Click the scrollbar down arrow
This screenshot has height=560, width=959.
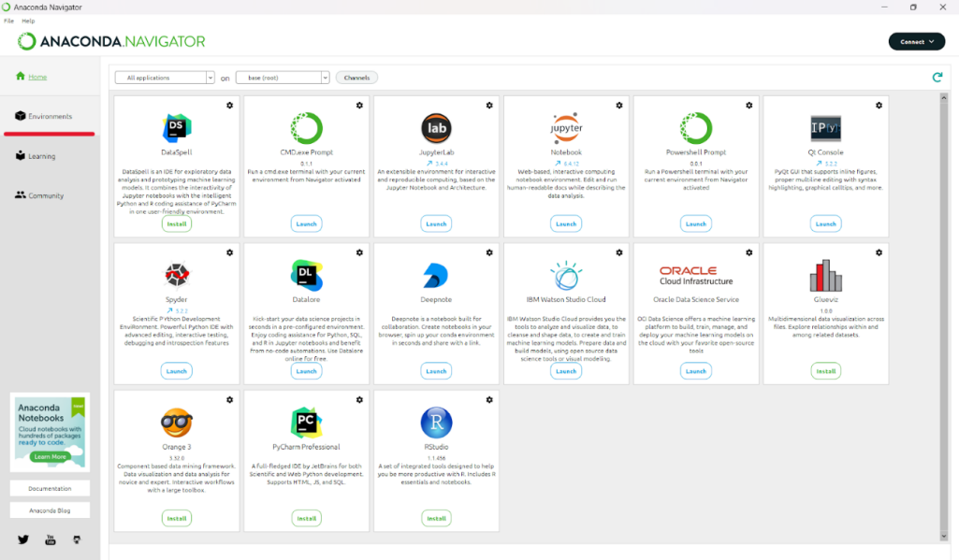pos(944,536)
